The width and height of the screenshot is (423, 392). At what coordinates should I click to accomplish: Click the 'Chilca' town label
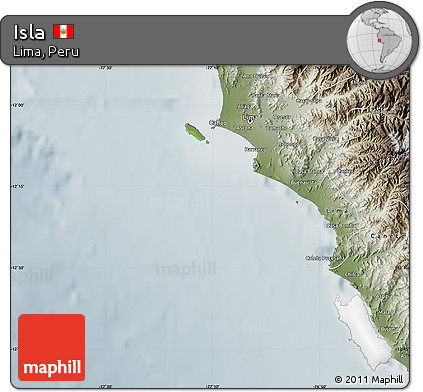tap(352, 274)
